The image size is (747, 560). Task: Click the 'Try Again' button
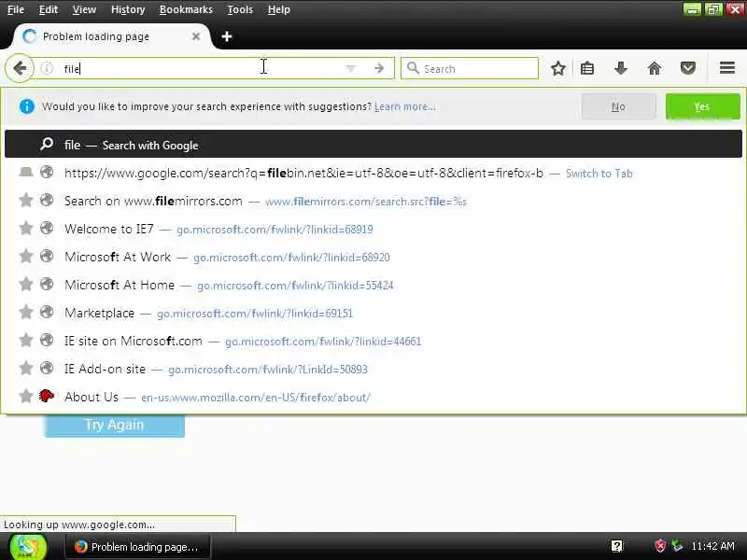click(114, 425)
